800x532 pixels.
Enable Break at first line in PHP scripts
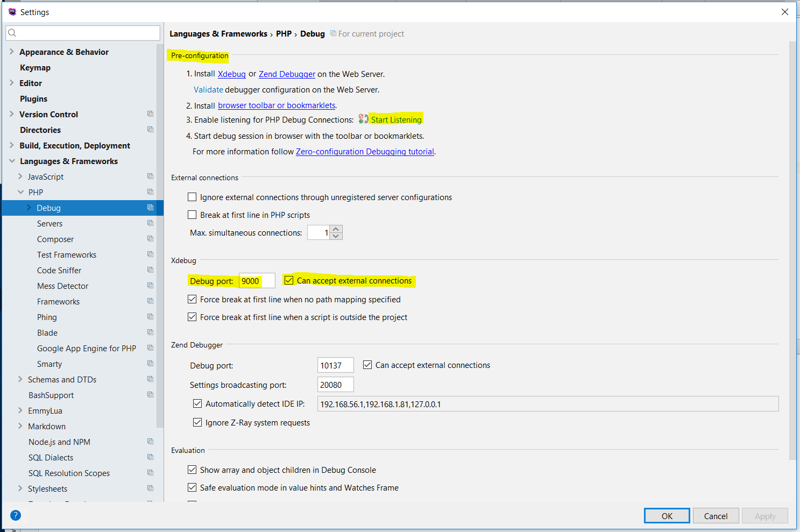click(192, 215)
